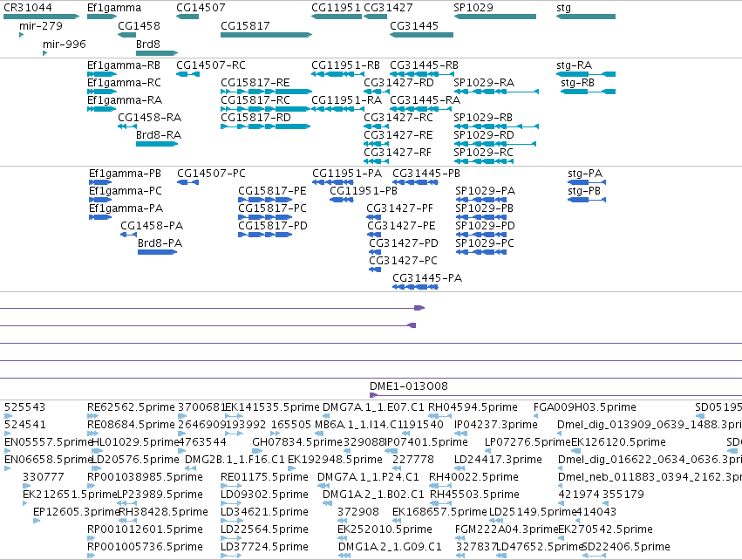Click the DME1-013008 feature label
The height and width of the screenshot is (560, 742).
pyautogui.click(x=408, y=386)
